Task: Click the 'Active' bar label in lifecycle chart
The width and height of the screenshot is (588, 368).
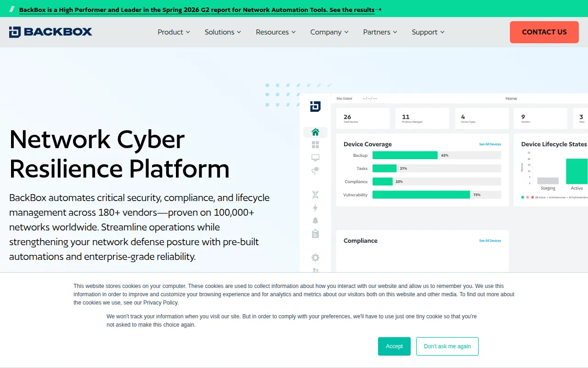Action: click(x=577, y=188)
